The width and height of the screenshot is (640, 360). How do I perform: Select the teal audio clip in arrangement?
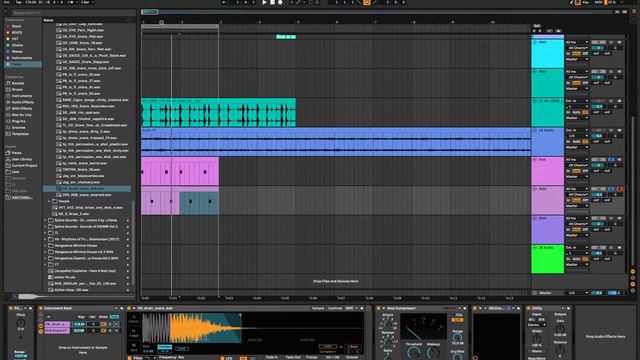(218, 113)
